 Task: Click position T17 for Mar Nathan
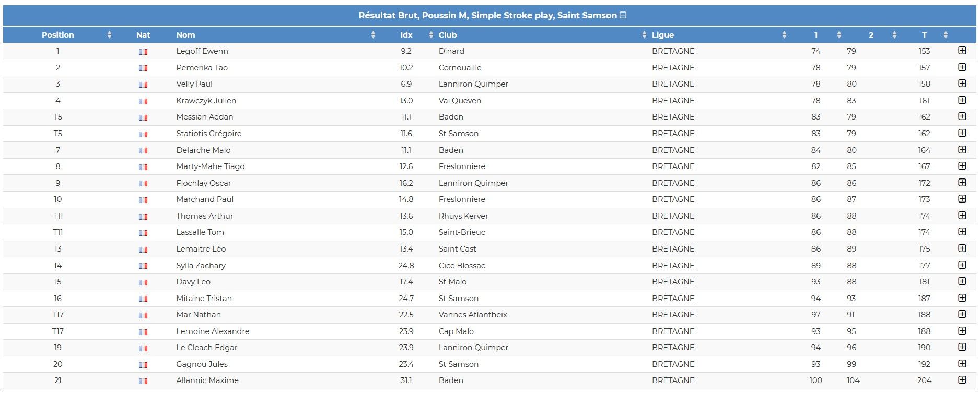57,315
